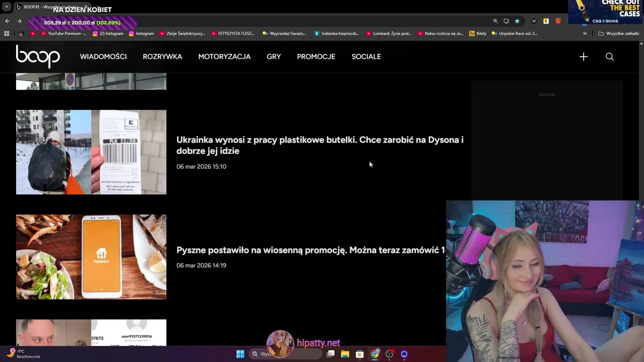
Task: Open the zoom magnifier icon in address bar
Action: [495, 21]
